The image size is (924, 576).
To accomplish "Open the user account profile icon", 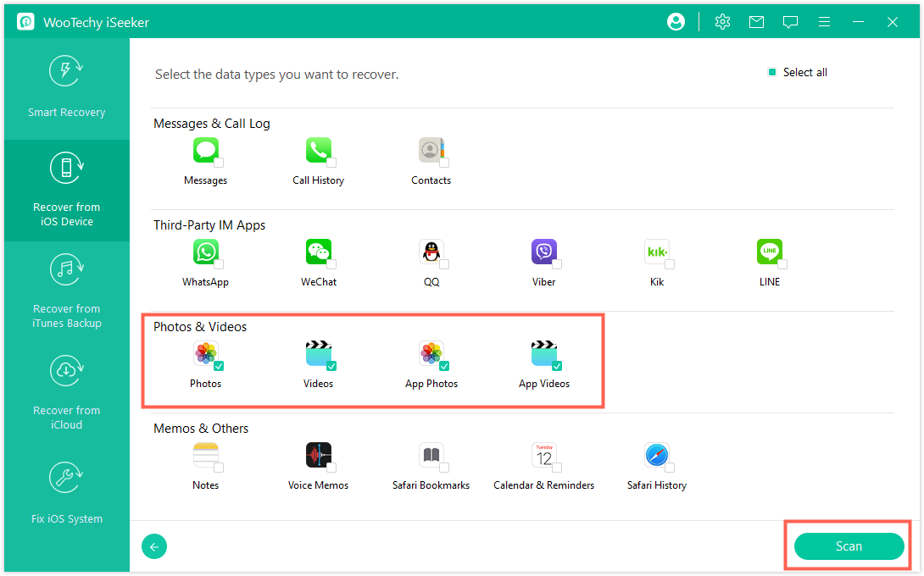I will click(676, 21).
